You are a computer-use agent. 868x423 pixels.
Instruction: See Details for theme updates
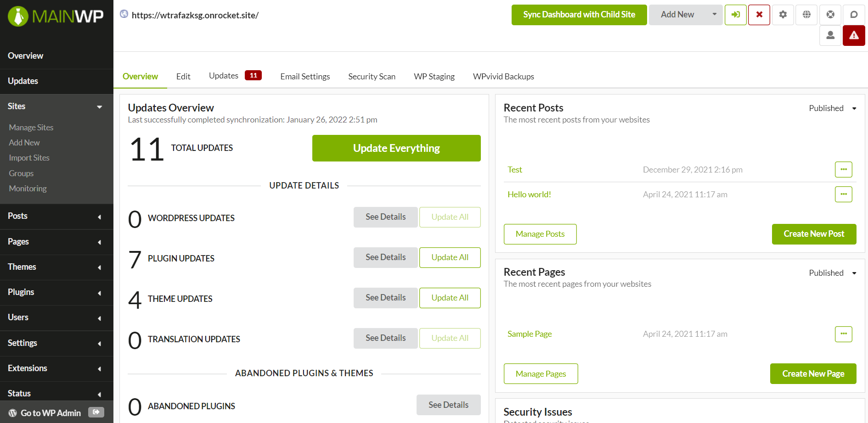[x=385, y=298]
